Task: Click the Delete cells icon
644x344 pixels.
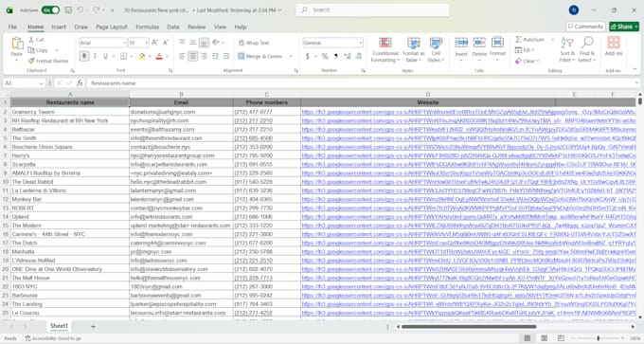Action: (479, 43)
